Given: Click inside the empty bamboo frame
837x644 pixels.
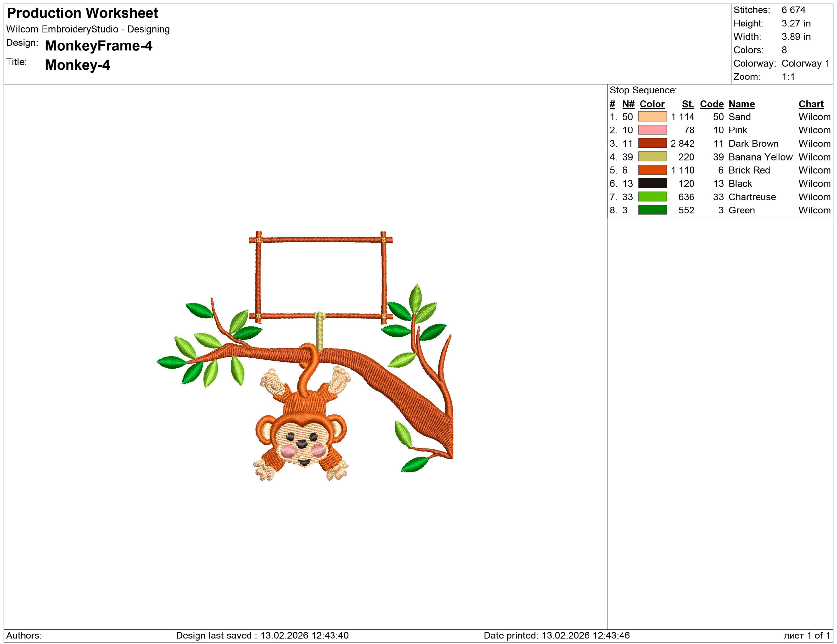Looking at the screenshot, I should tap(320, 278).
